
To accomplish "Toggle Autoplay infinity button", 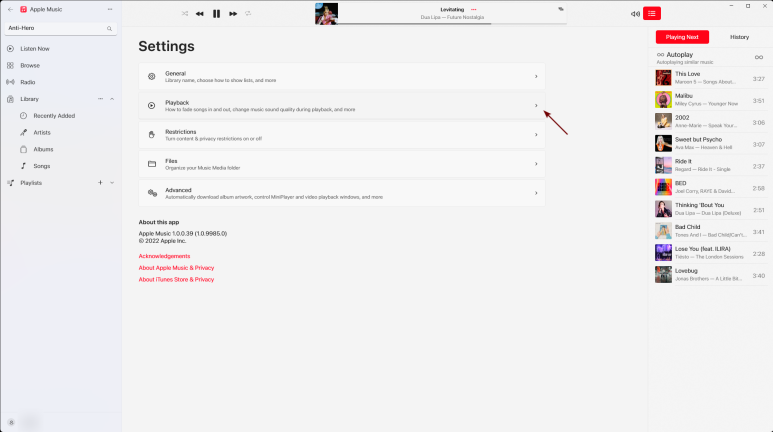I will pos(759,57).
